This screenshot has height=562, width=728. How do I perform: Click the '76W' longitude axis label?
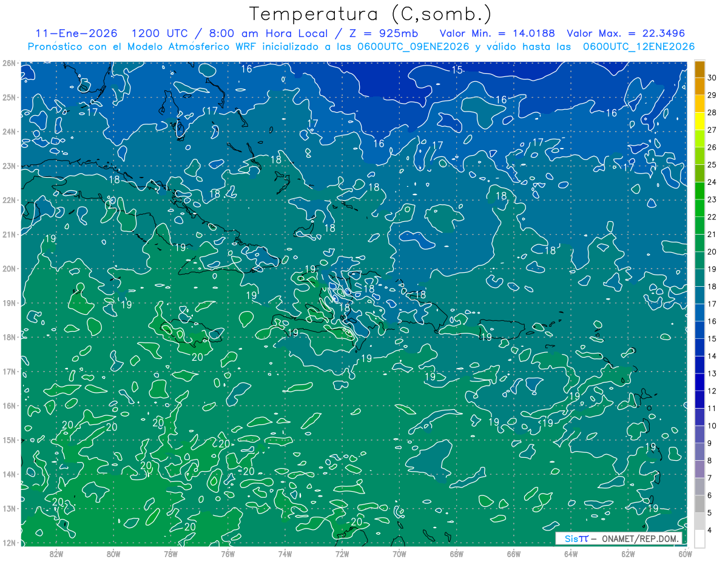tap(227, 554)
